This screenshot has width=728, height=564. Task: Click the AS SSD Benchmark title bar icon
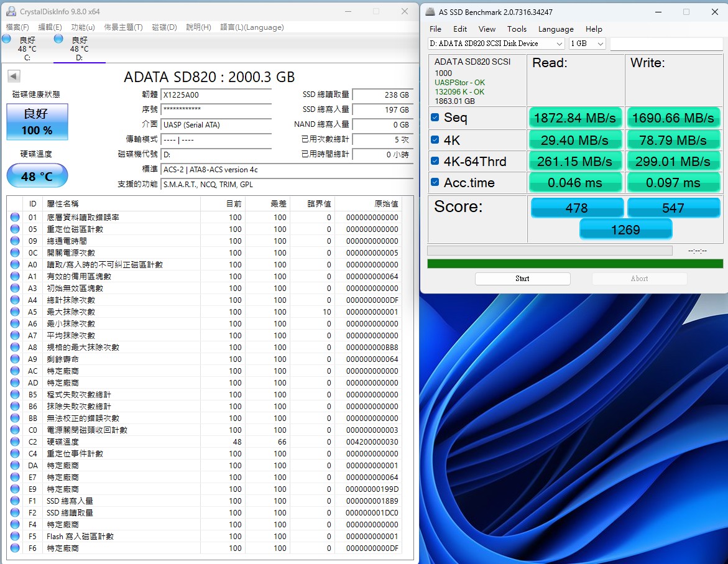[430, 12]
